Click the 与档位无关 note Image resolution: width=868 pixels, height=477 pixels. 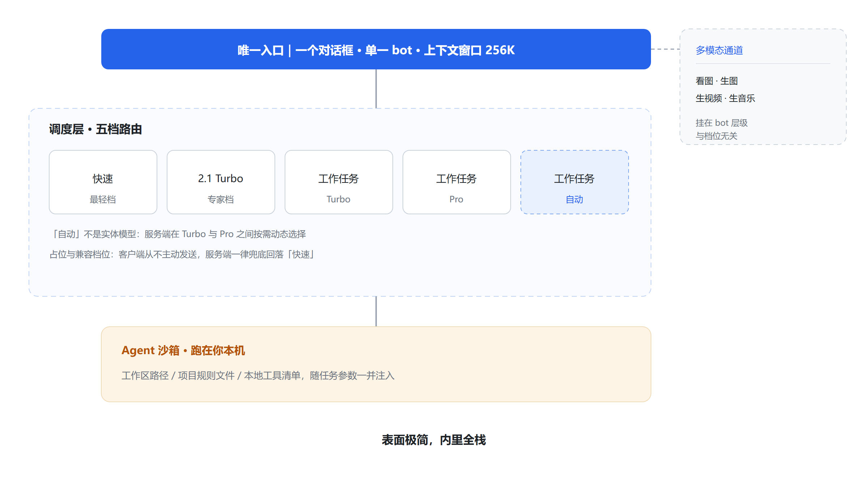click(x=716, y=136)
